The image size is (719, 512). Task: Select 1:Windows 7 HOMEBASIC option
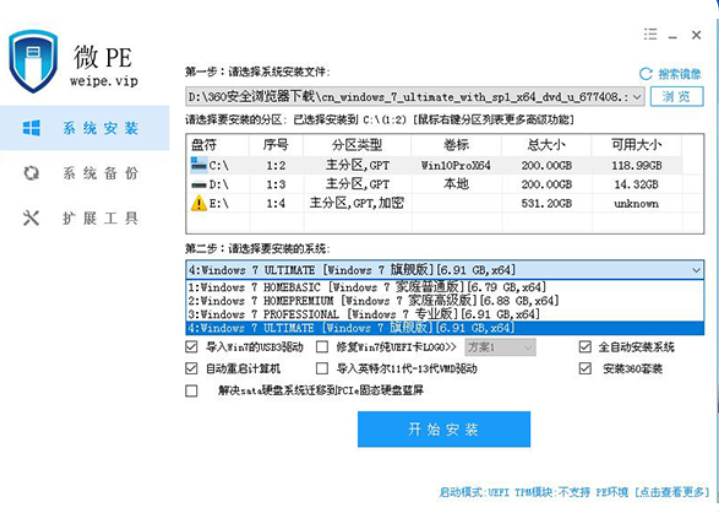[444, 287]
